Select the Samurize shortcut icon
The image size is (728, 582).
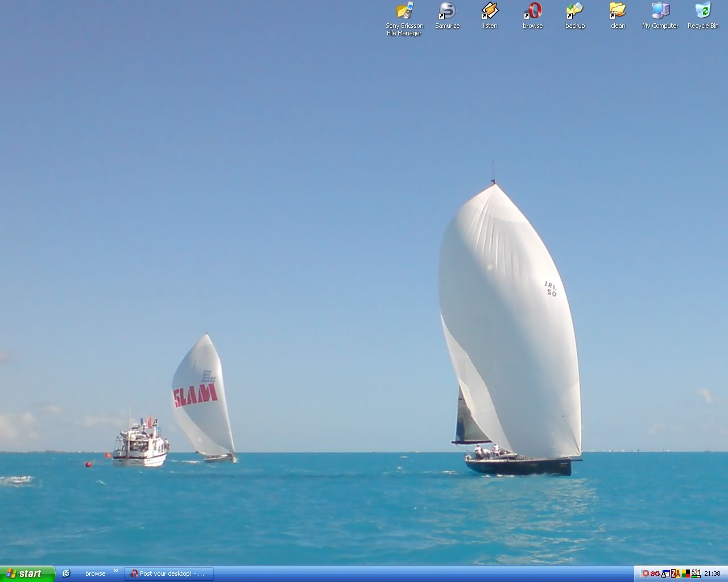point(448,15)
